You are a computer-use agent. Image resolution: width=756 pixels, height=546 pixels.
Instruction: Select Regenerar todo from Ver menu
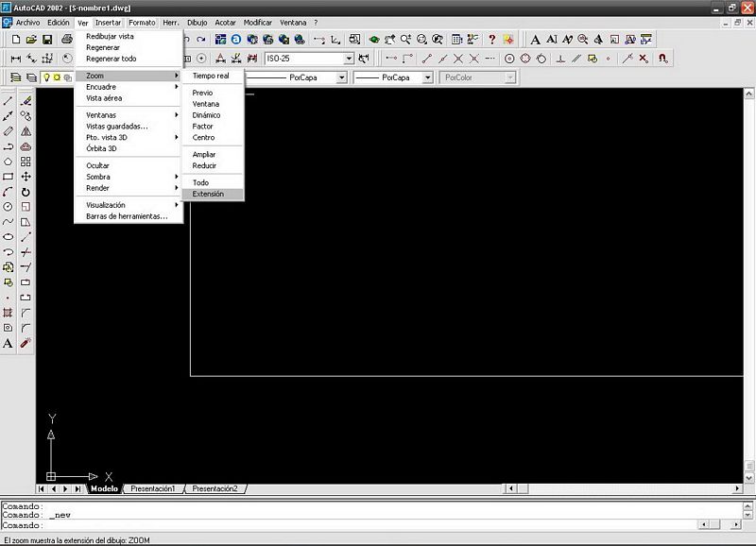[129, 59]
